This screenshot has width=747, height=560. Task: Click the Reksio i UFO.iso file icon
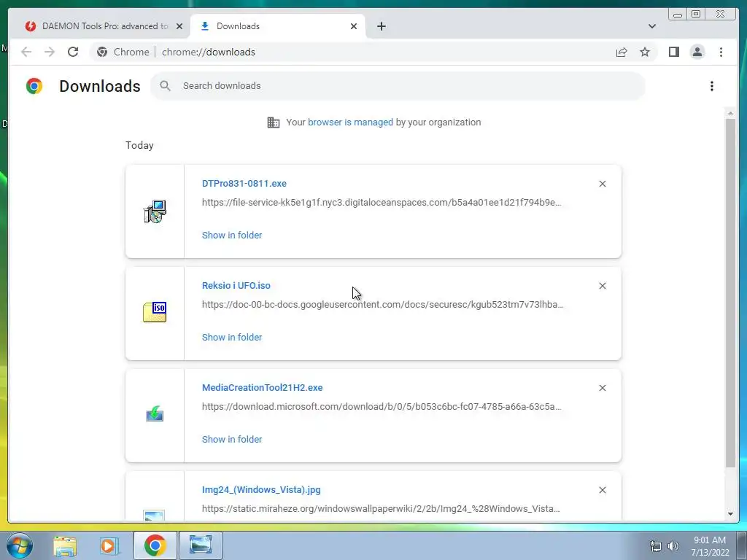point(155,312)
